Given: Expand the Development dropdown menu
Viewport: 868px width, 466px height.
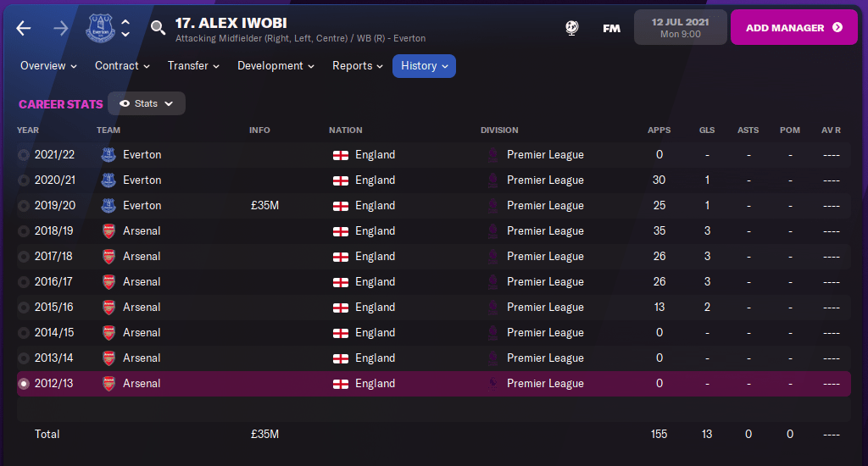Looking at the screenshot, I should point(275,66).
